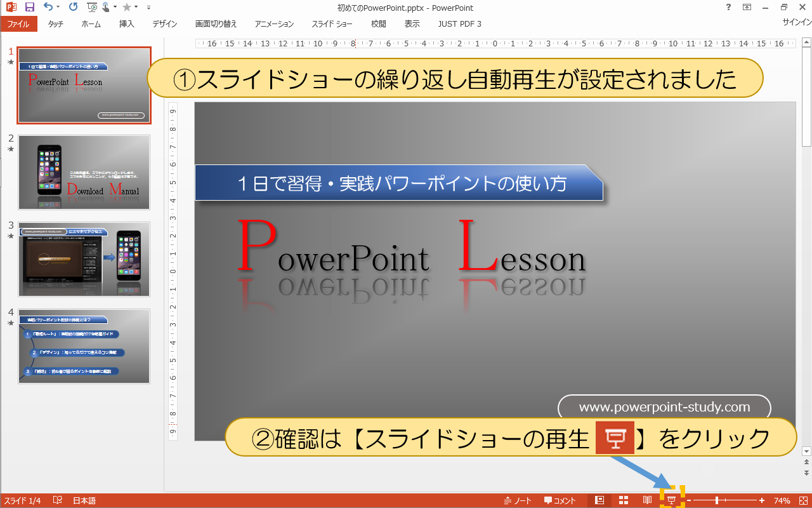Switch to the 校閲 tab
The image size is (812, 508).
tap(378, 24)
